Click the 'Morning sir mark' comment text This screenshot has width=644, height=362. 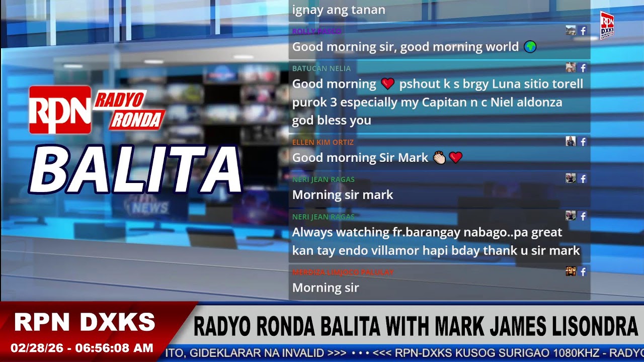point(343,195)
